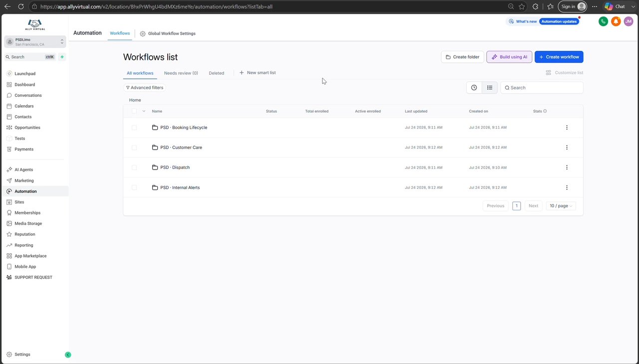Image resolution: width=639 pixels, height=364 pixels.
Task: Click Customize list
Action: point(564,73)
